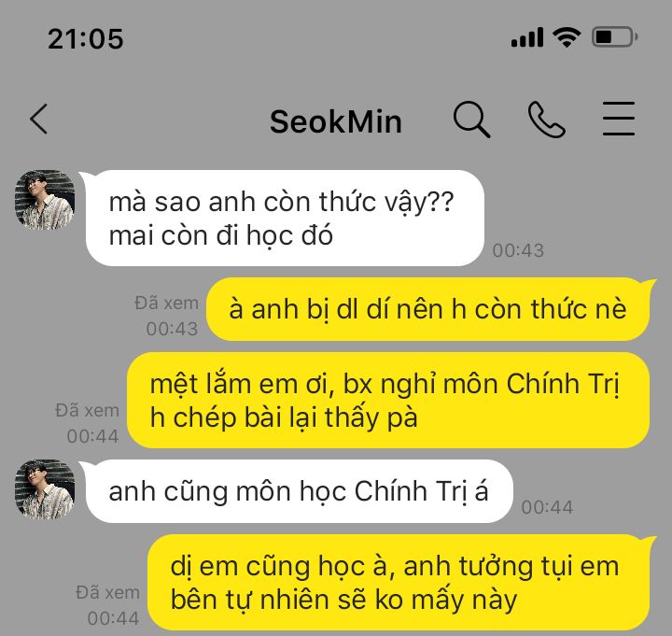
Task: Open the hamburger chat menu
Action: point(619,119)
